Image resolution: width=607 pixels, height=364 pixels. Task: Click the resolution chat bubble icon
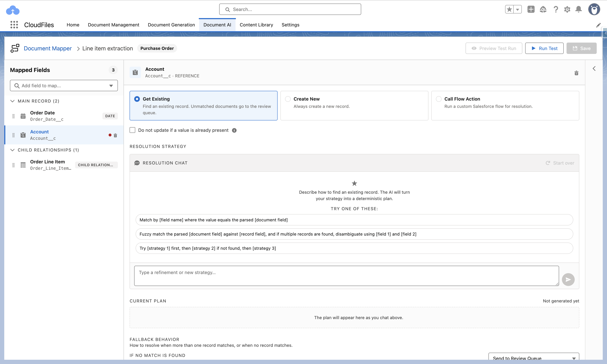click(137, 163)
